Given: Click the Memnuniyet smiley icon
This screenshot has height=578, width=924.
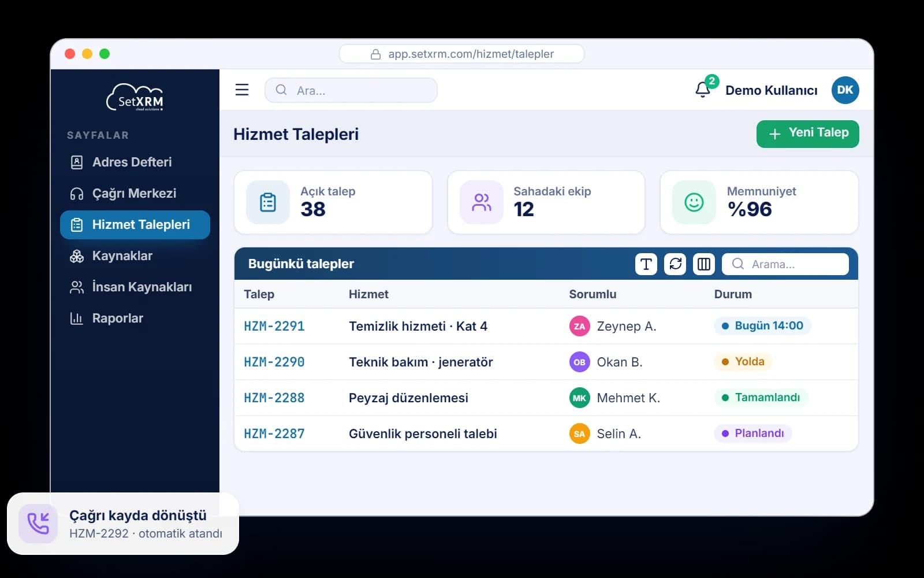Looking at the screenshot, I should [x=694, y=202].
